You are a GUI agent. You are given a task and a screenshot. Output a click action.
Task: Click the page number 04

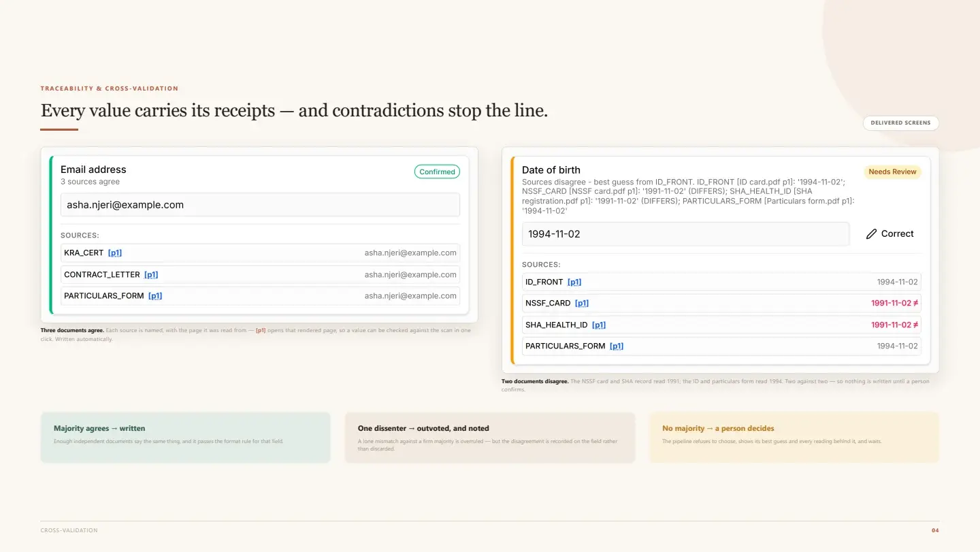tap(935, 530)
